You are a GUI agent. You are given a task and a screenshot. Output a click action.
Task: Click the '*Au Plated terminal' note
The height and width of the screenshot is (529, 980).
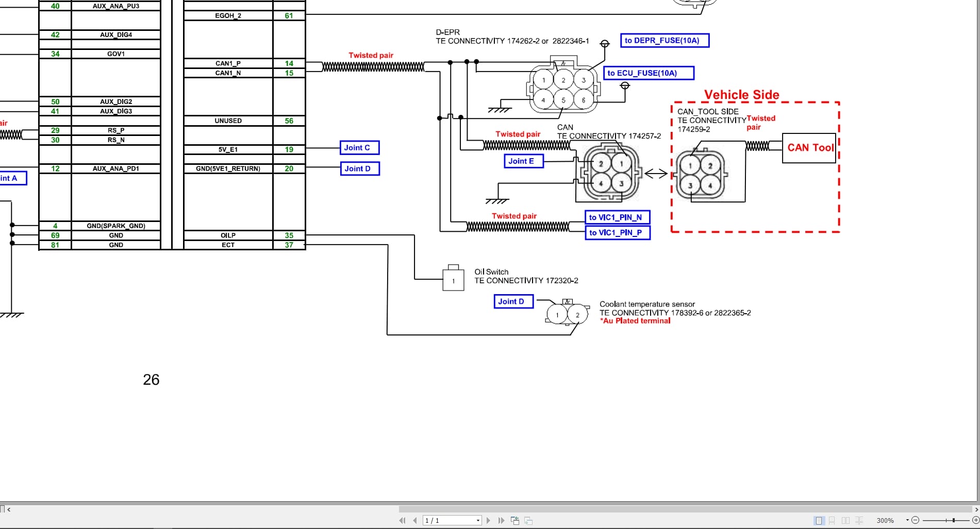point(635,321)
